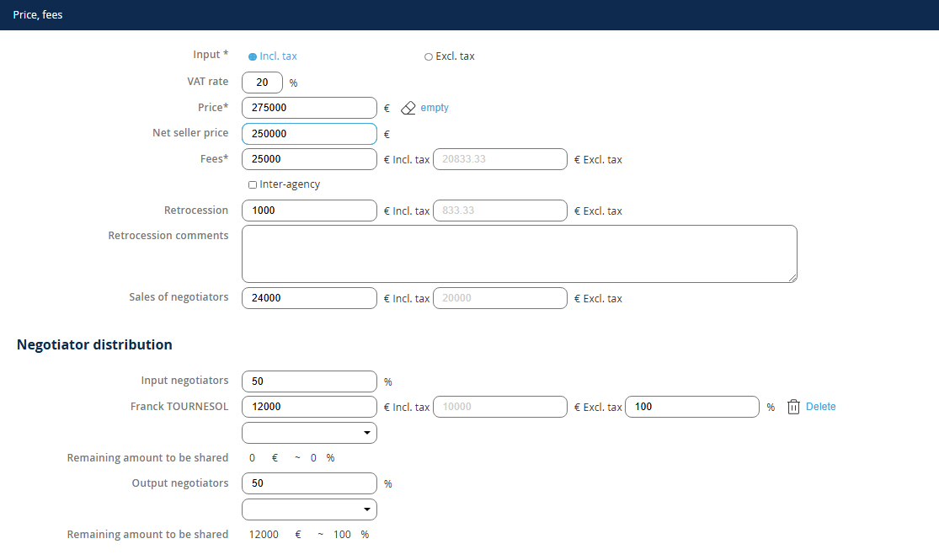Click the eraser icon next to Price
939x560 pixels.
408,109
